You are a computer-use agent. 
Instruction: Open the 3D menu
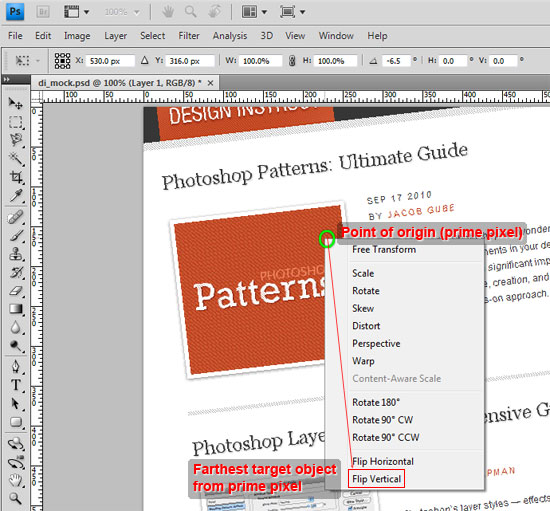point(267,36)
